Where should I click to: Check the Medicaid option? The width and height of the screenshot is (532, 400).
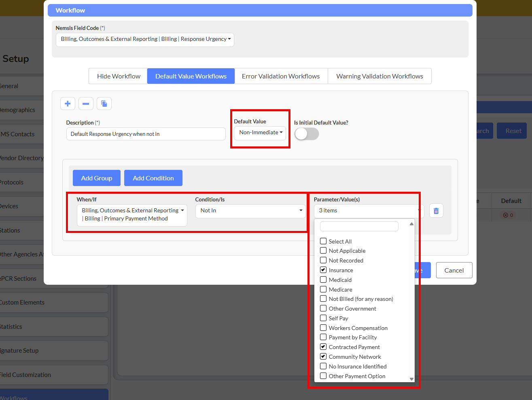point(323,280)
